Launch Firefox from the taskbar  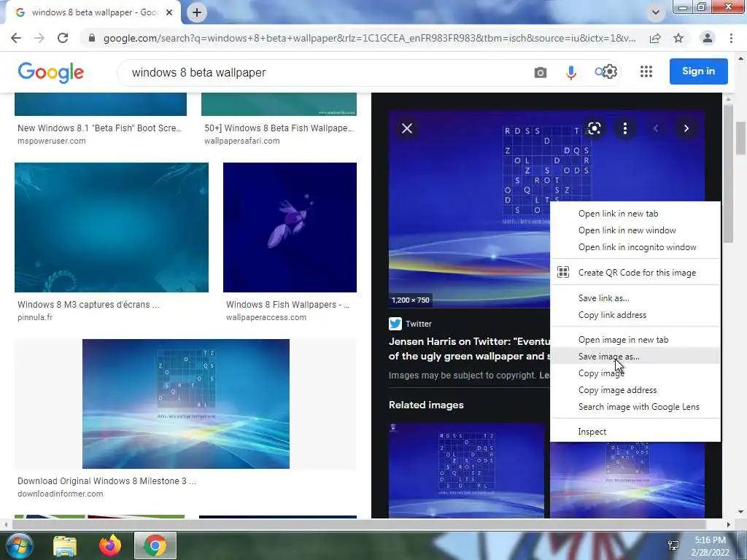110,545
